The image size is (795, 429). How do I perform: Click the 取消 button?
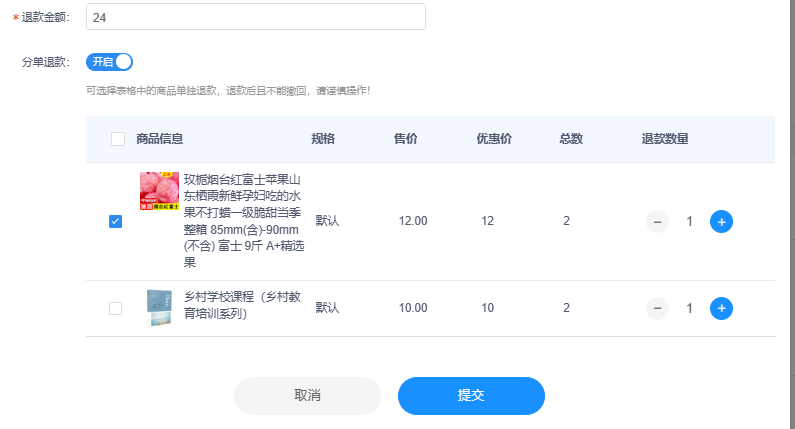tap(307, 395)
